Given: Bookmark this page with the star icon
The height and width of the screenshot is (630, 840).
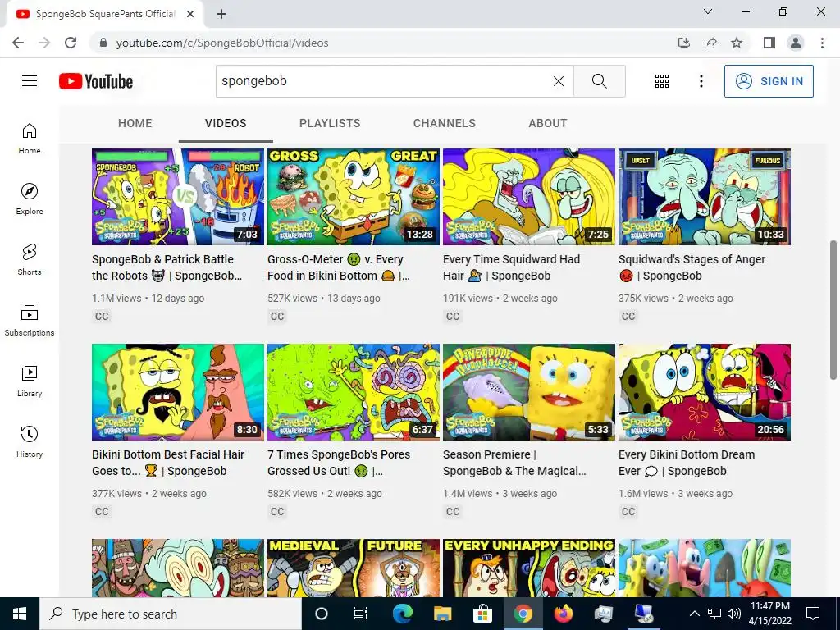Looking at the screenshot, I should (737, 43).
